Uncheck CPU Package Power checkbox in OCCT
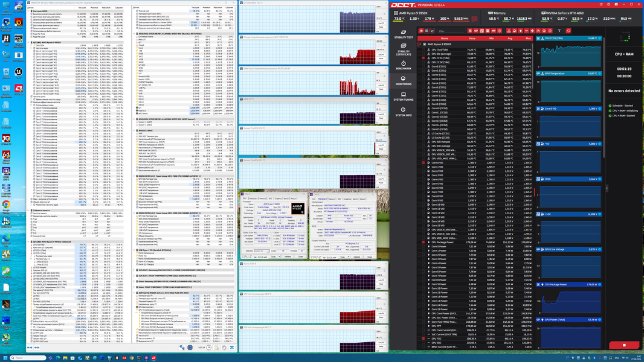This screenshot has width=644, height=362. [423, 243]
